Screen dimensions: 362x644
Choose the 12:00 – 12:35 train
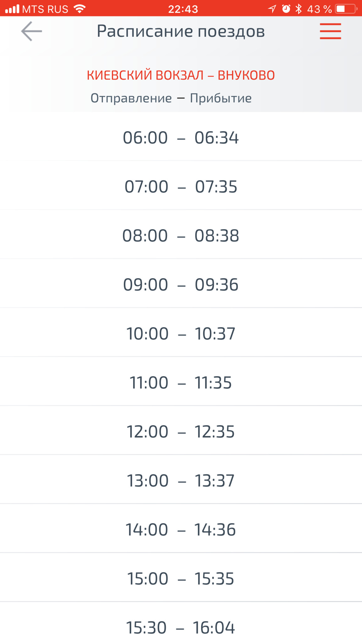[x=181, y=432]
